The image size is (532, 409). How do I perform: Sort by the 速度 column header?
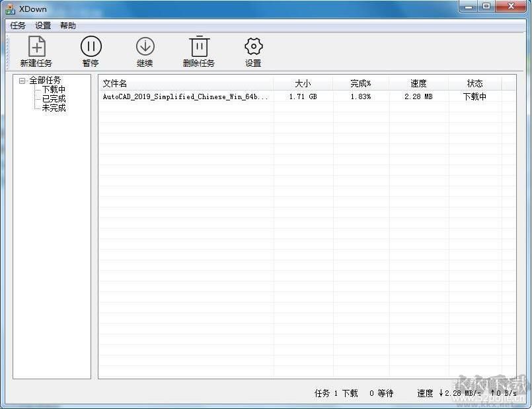pos(419,83)
